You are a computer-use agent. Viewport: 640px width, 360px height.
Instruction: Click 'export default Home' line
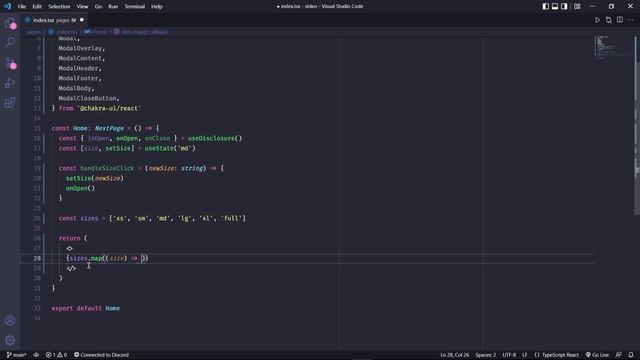click(x=86, y=308)
